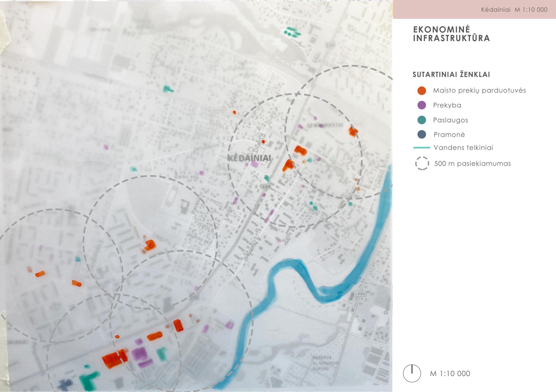Click the orange Maisto prekių parduotuvės legend dot
Image resolution: width=556 pixels, height=392 pixels.
[x=422, y=91]
